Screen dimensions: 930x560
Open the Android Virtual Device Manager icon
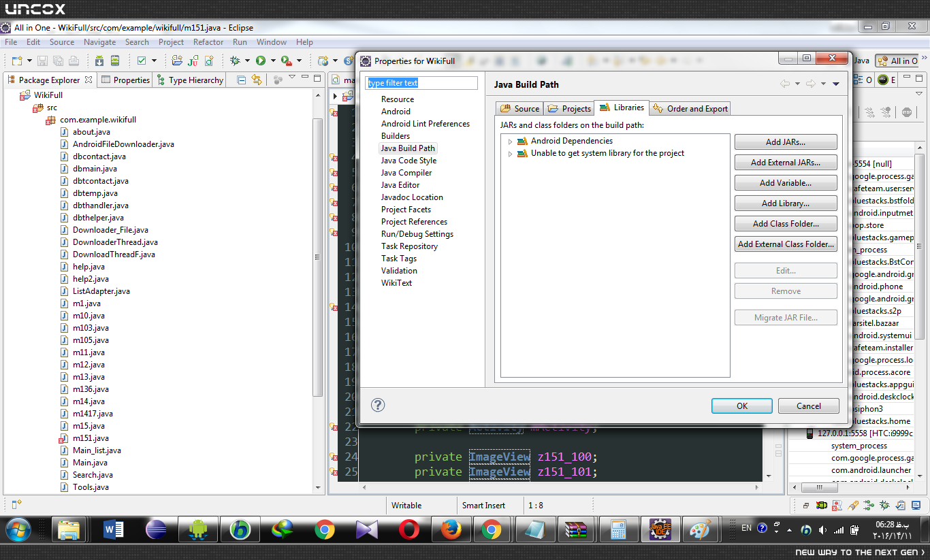tap(115, 61)
